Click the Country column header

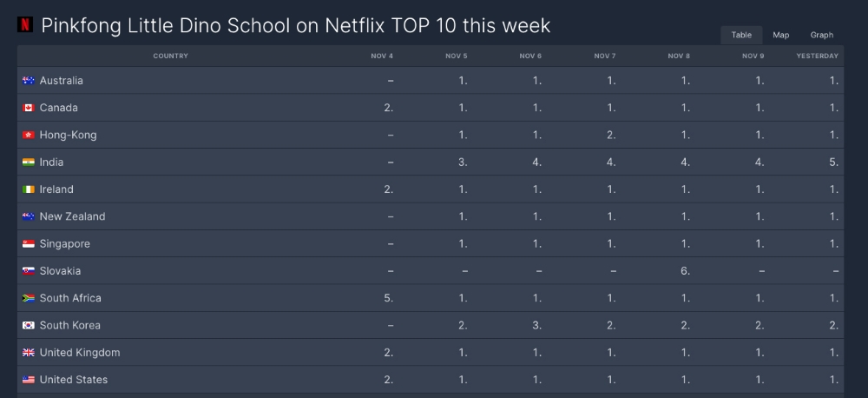pos(170,56)
